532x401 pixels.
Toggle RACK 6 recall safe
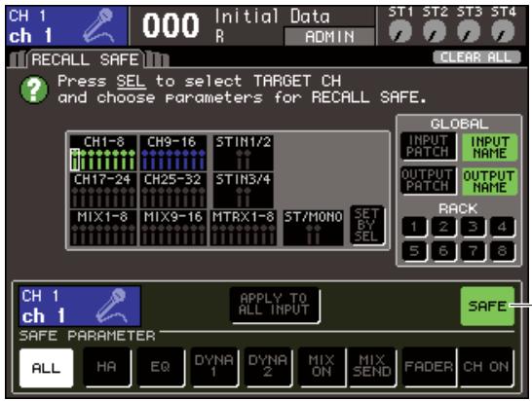pyautogui.click(x=443, y=251)
